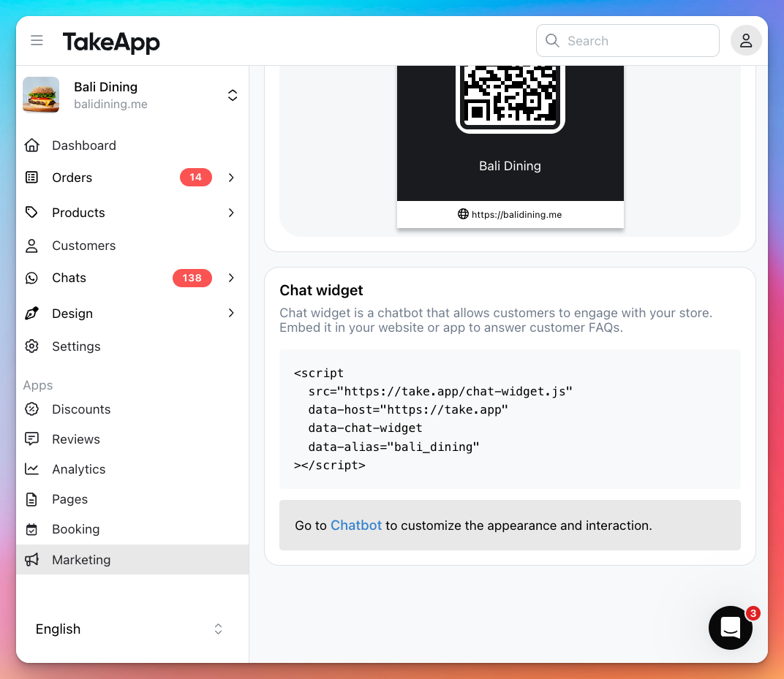
Task: Click the Bali Dining store name
Action: (x=105, y=87)
